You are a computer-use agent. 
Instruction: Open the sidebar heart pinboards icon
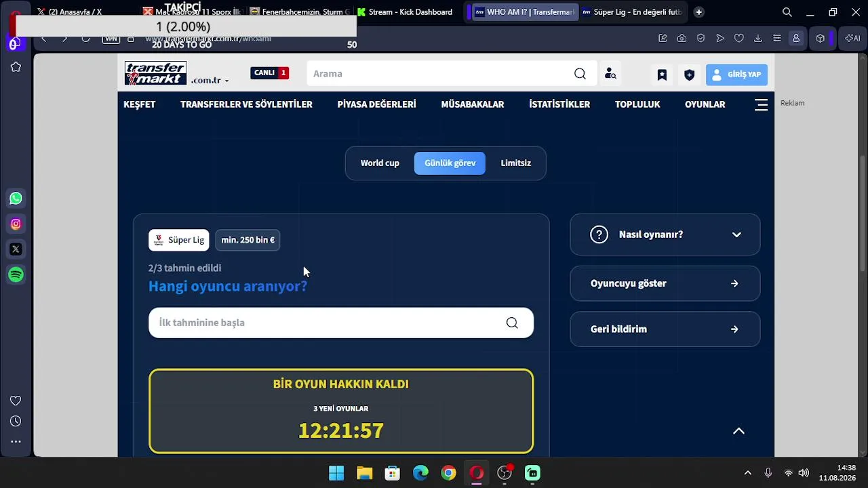click(x=16, y=401)
